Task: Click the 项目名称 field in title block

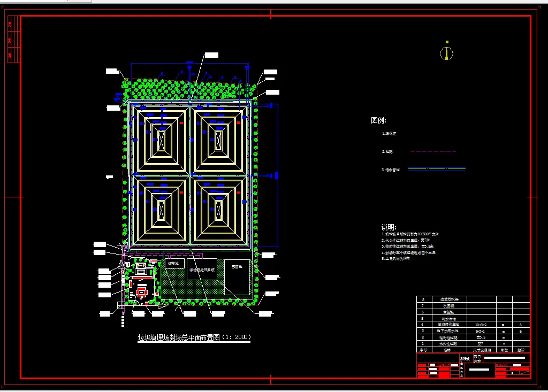Action: [477, 358]
